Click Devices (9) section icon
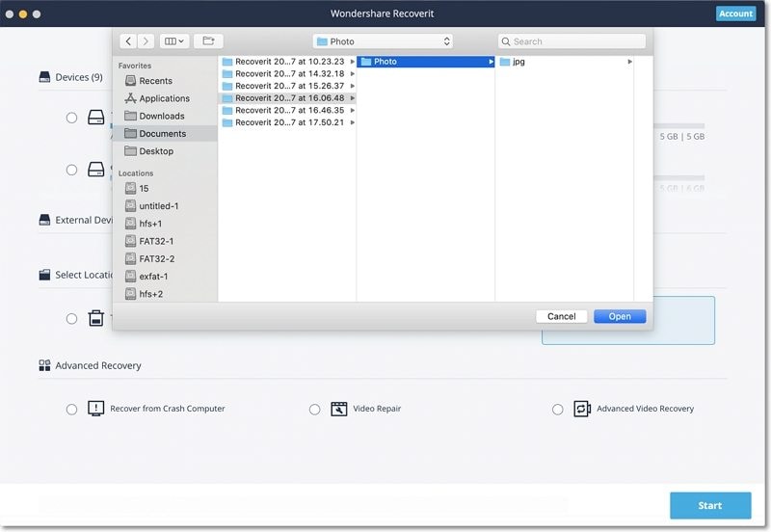 pyautogui.click(x=44, y=77)
